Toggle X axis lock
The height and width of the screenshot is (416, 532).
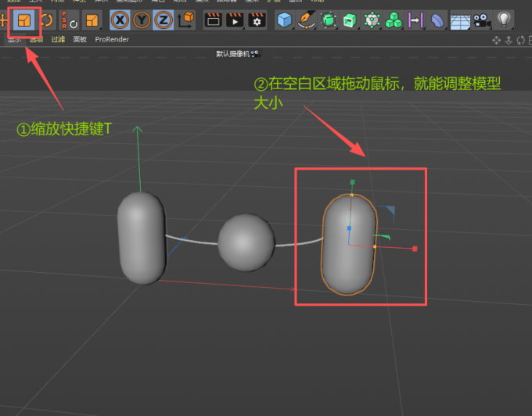click(120, 20)
